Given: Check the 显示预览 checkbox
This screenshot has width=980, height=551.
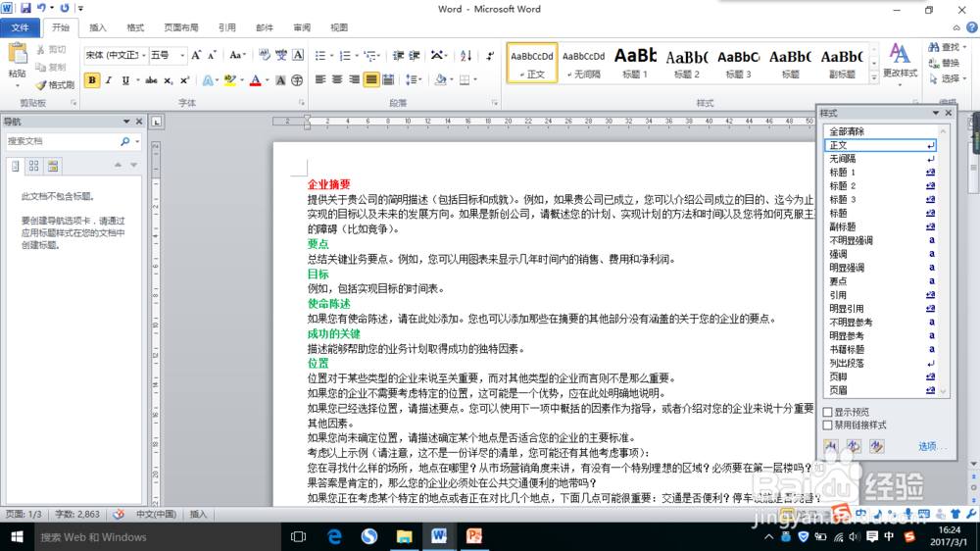Looking at the screenshot, I should [x=827, y=412].
